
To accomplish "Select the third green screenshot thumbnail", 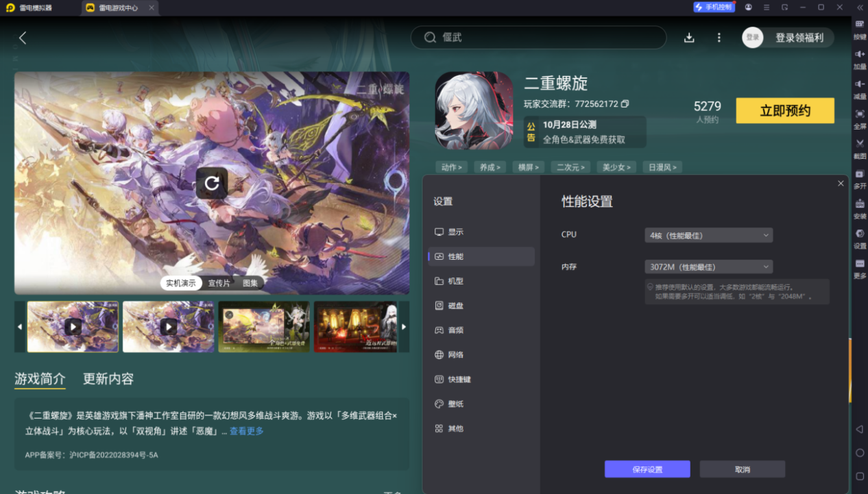I will coord(264,327).
